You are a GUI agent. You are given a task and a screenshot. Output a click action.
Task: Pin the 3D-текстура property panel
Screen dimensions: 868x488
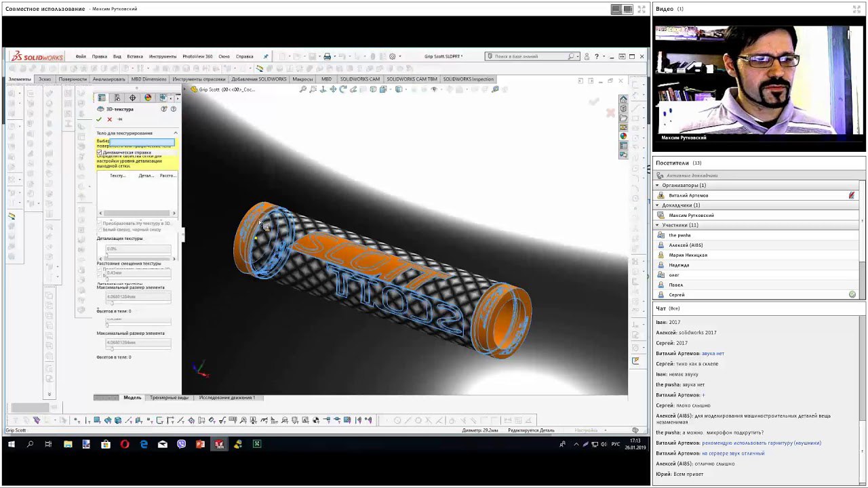[120, 119]
